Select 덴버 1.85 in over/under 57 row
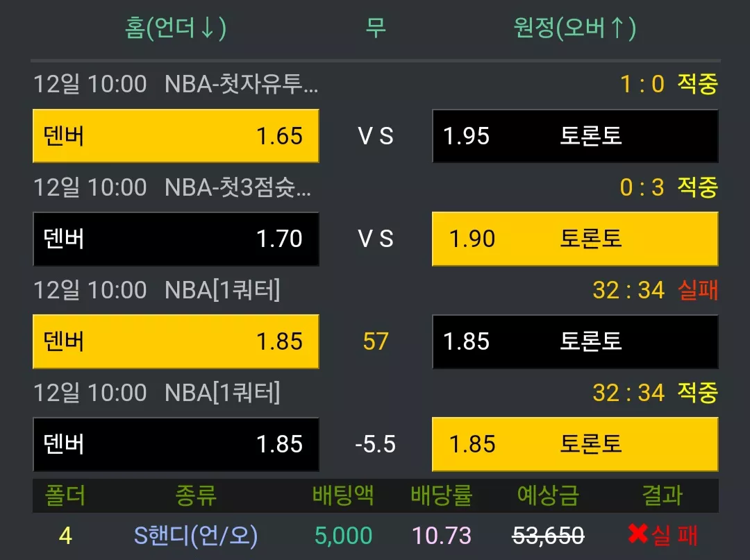Image resolution: width=750 pixels, height=560 pixels. [176, 341]
